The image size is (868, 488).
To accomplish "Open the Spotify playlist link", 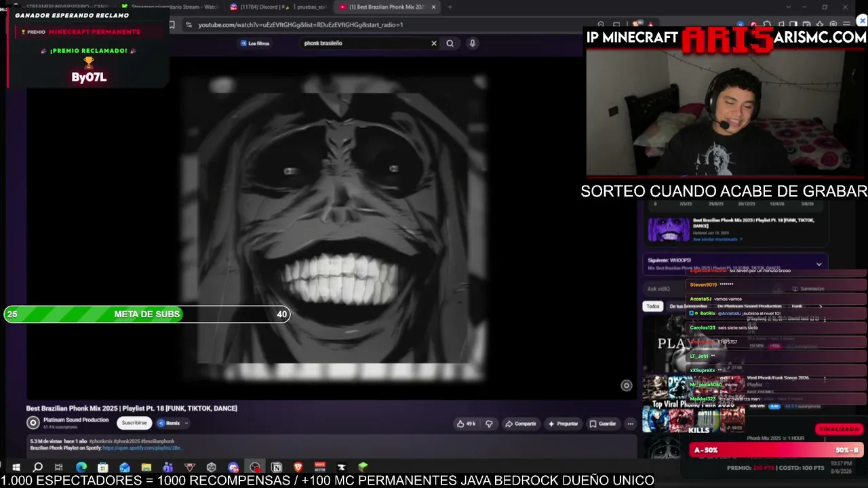I will coord(142,448).
